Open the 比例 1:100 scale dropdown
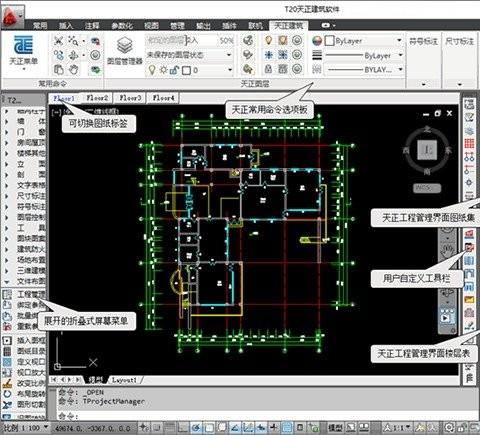 click(25, 427)
